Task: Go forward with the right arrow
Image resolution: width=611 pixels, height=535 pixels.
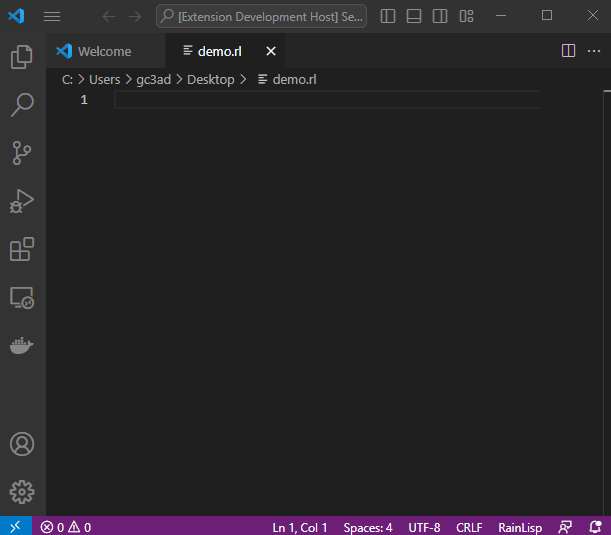Action: click(x=135, y=17)
